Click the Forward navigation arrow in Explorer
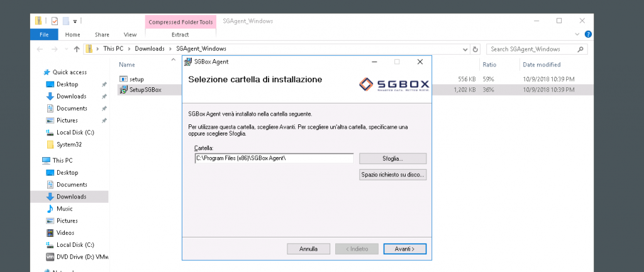644x272 pixels. [54, 49]
